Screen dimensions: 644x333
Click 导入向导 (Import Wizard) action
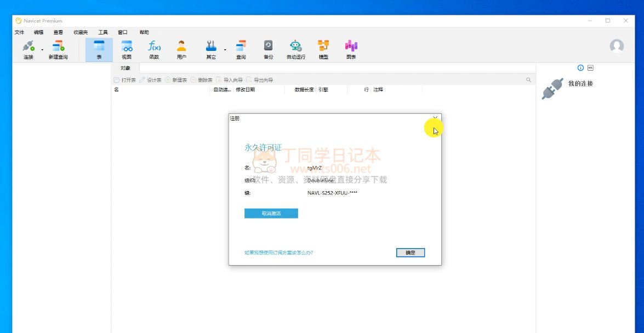229,80
